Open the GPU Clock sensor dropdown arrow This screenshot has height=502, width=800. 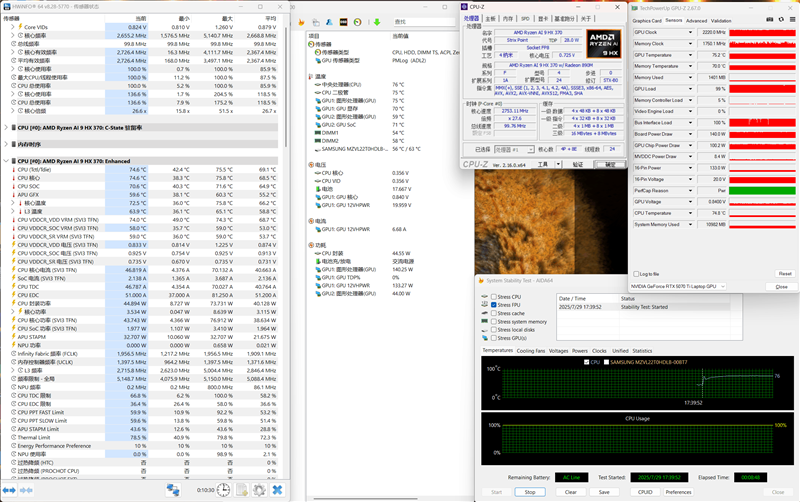(x=690, y=32)
